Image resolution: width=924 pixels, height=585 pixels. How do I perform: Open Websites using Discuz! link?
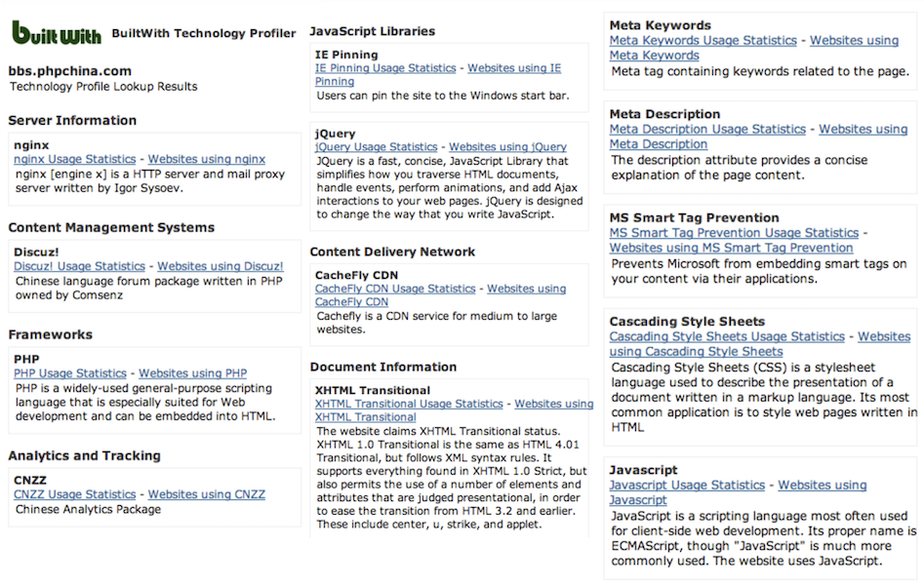point(221,266)
